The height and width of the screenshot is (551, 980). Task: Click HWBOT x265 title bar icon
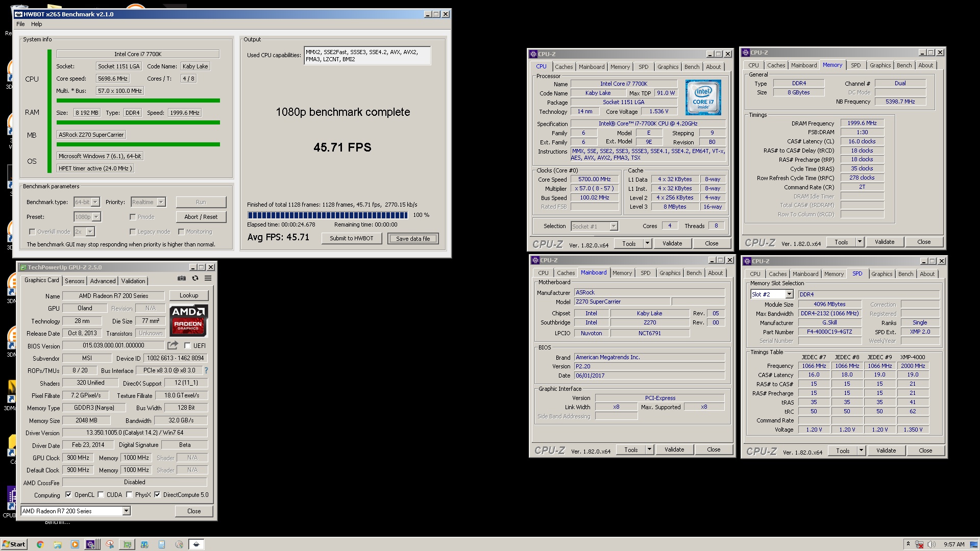pos(18,14)
